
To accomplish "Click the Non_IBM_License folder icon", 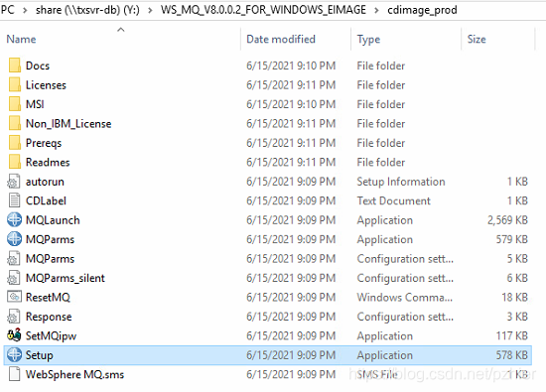I will [14, 124].
